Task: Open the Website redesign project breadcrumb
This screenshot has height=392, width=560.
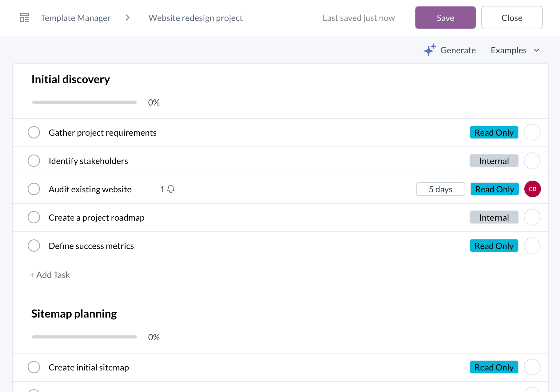Action: click(195, 18)
